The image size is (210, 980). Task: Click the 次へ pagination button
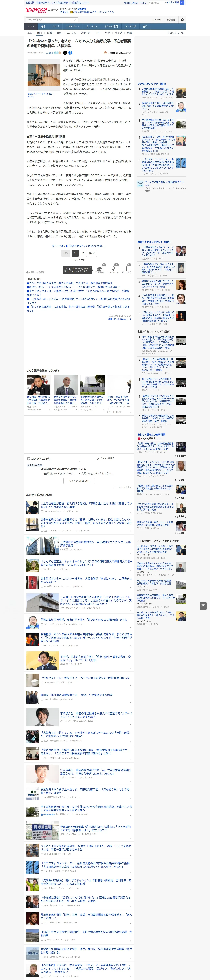[x=92, y=253]
